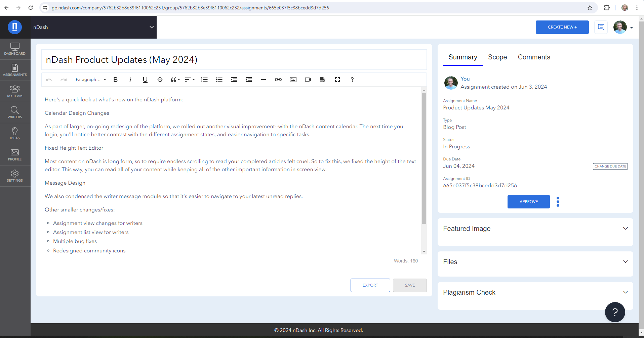Click the 'Blog Post' type value
Screen dimensions: 644x338
click(454, 127)
